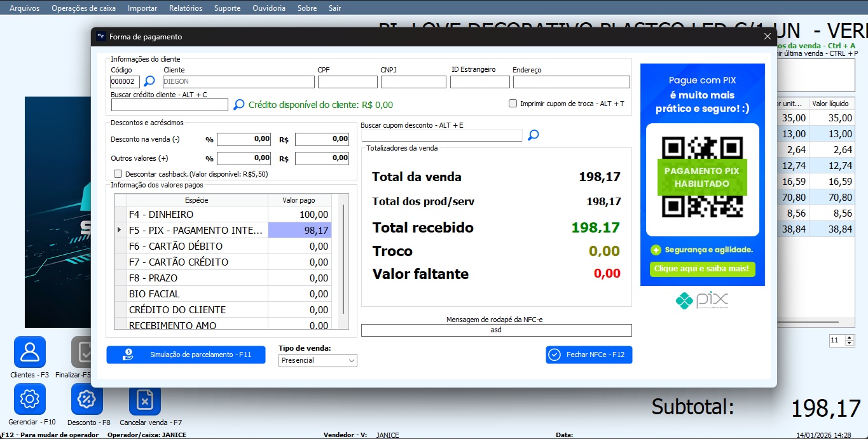This screenshot has width=868, height=439.
Task: Open the Relatórios menu
Action: click(186, 8)
